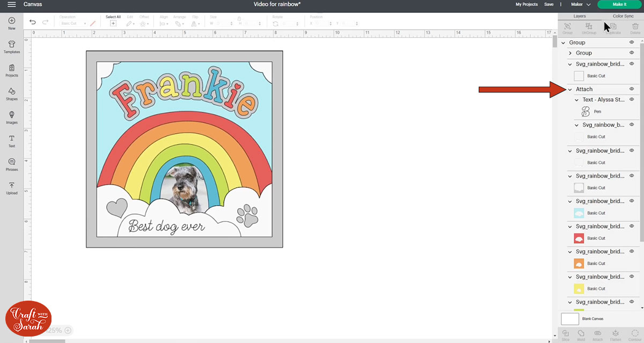Open the hamburger menu at top left
This screenshot has height=343, width=644.
pyautogui.click(x=11, y=4)
